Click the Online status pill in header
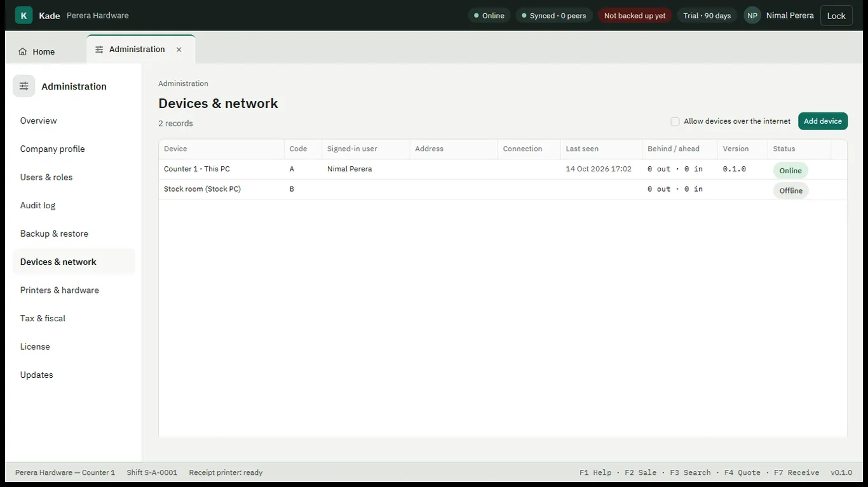This screenshot has height=487, width=868. pyautogui.click(x=489, y=15)
